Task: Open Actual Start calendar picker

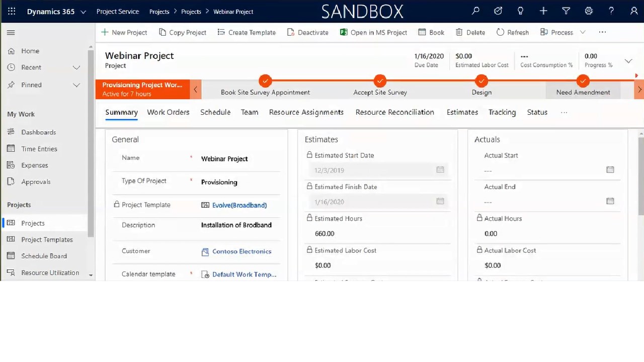Action: tap(610, 170)
